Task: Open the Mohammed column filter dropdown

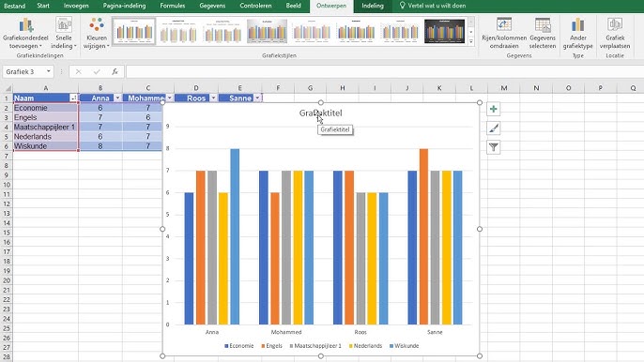Action: [x=169, y=98]
